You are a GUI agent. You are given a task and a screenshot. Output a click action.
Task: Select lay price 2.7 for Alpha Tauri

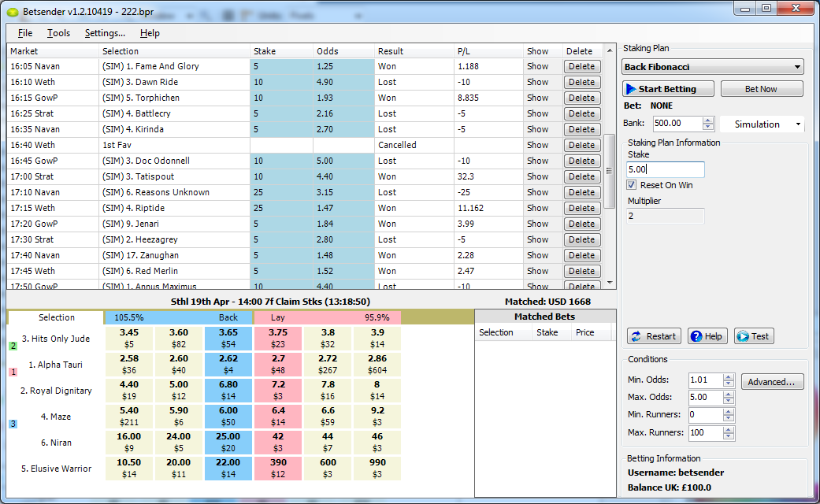278,365
